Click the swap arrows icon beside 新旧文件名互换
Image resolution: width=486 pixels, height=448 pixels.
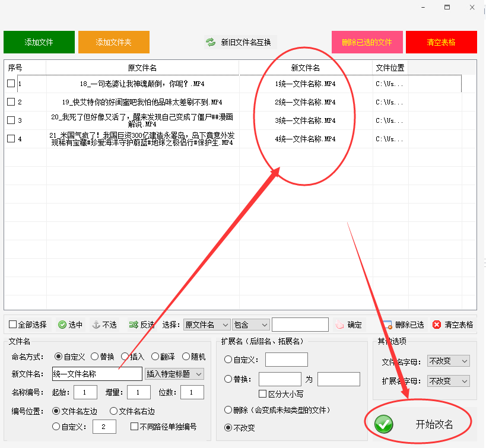211,42
